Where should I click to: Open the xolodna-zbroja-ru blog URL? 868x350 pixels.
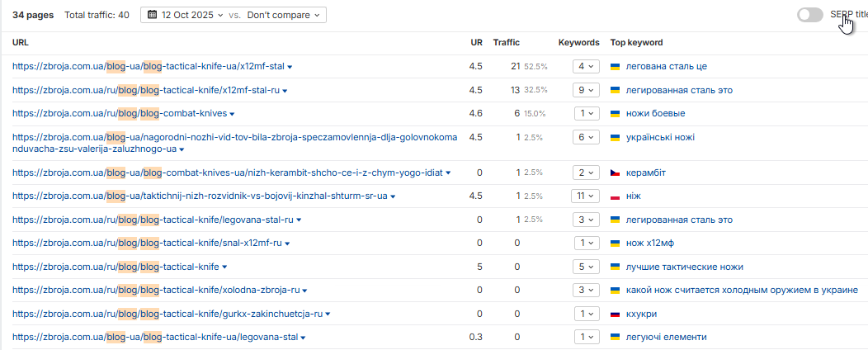[x=156, y=291]
